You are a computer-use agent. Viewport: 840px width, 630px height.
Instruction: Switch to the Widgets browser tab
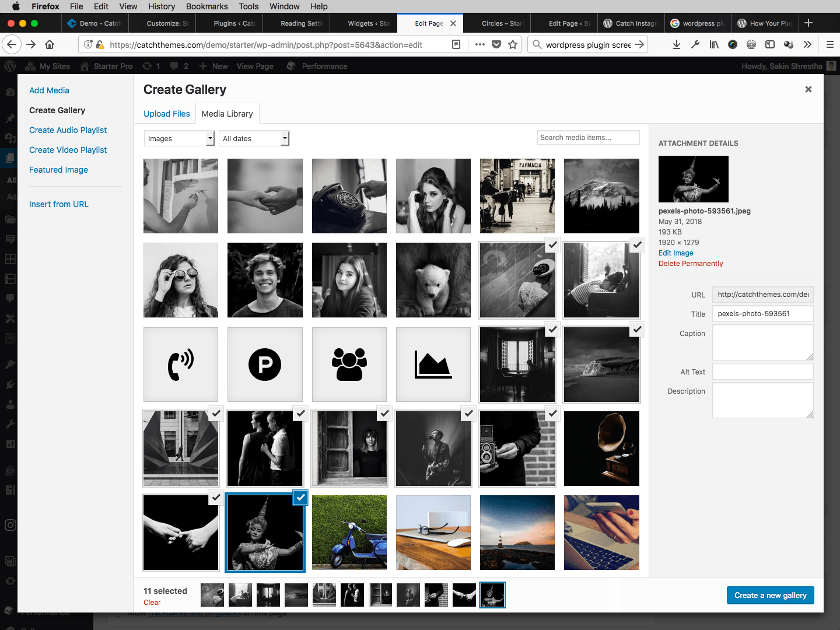pos(363,23)
